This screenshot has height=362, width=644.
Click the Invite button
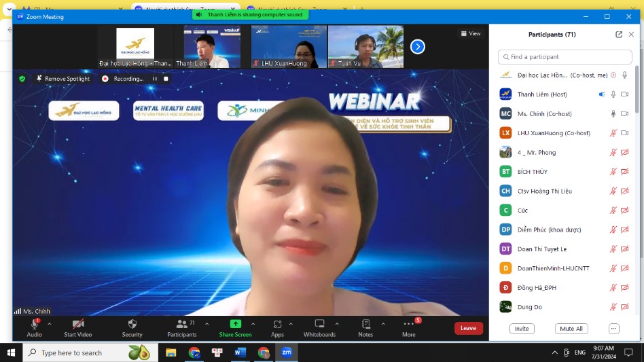(522, 329)
